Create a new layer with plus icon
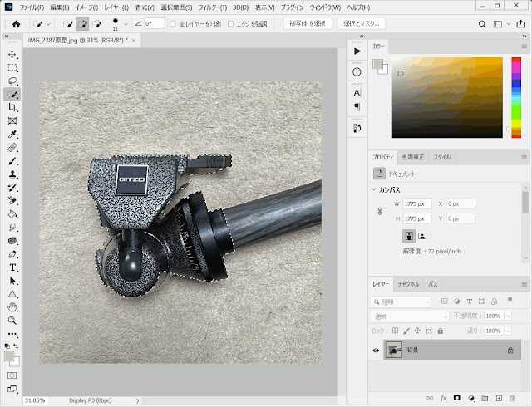The height and width of the screenshot is (407, 532). (x=499, y=398)
